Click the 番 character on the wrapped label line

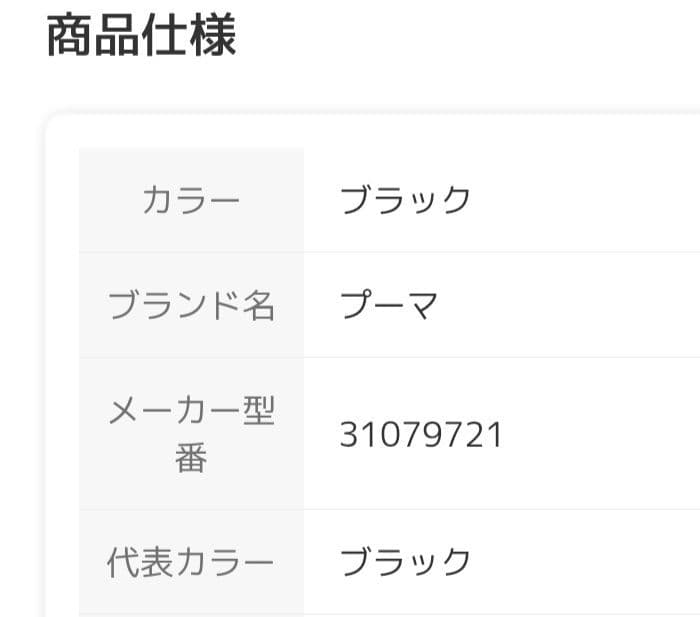191,460
